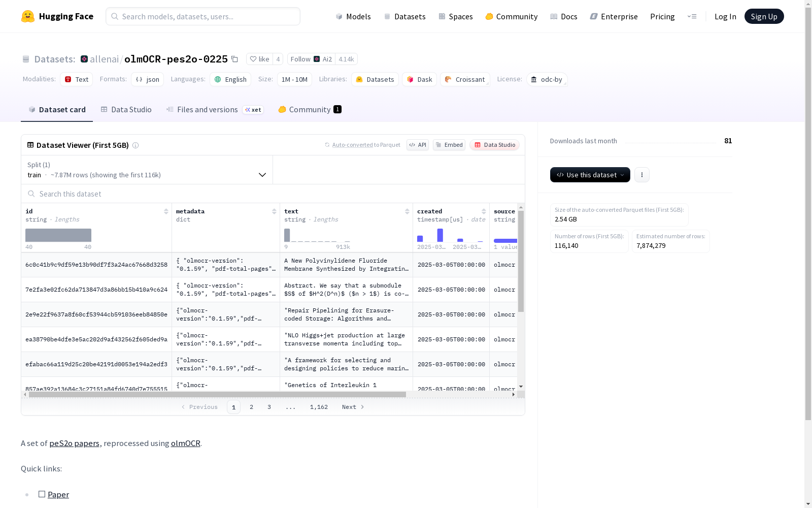The width and height of the screenshot is (812, 508).
Task: Filter by English language tag
Action: pyautogui.click(x=230, y=79)
